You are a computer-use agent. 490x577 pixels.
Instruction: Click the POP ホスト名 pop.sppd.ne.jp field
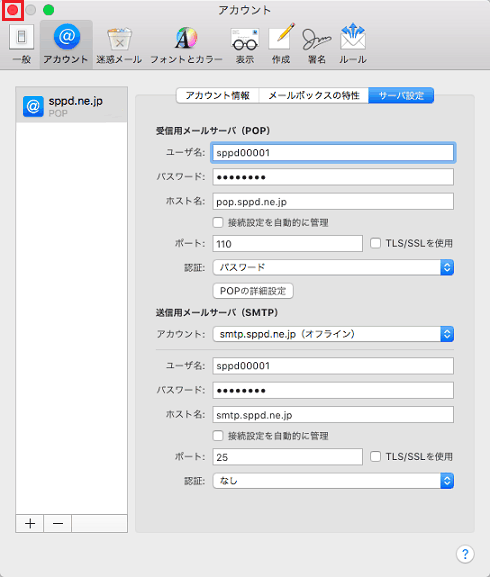[x=333, y=202]
